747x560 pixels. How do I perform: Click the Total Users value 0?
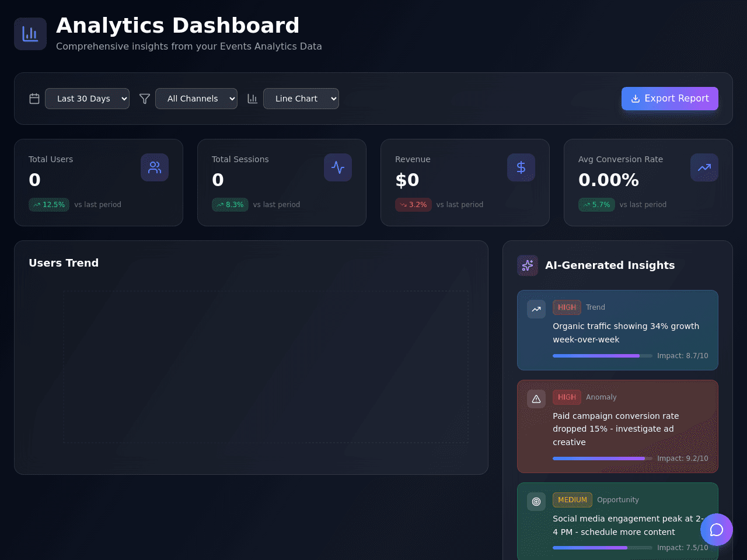click(x=34, y=180)
